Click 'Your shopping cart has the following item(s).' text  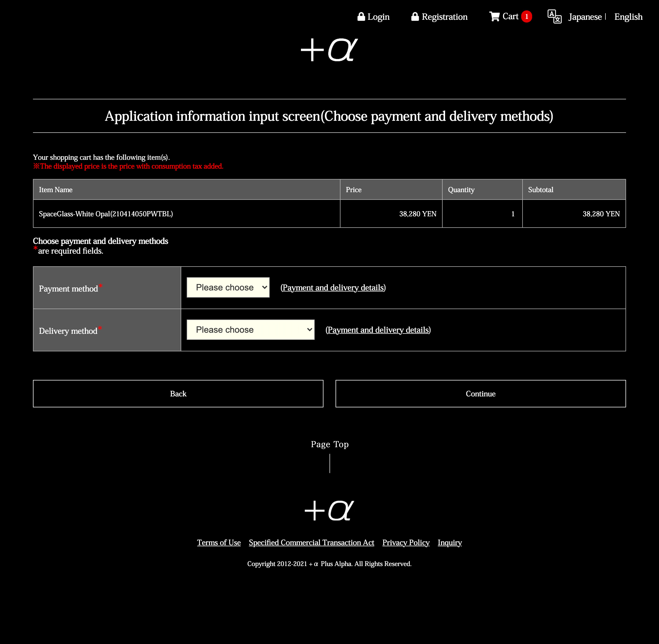point(102,157)
